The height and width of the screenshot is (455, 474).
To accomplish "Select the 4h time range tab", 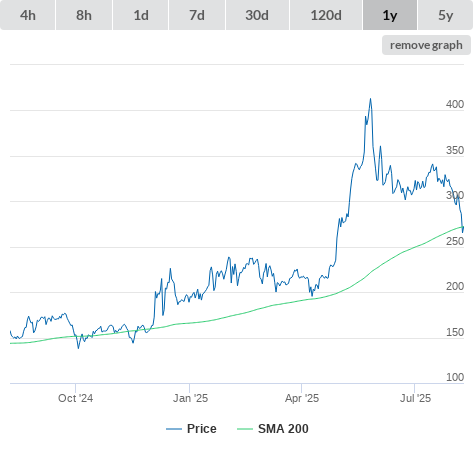I will tap(28, 15).
